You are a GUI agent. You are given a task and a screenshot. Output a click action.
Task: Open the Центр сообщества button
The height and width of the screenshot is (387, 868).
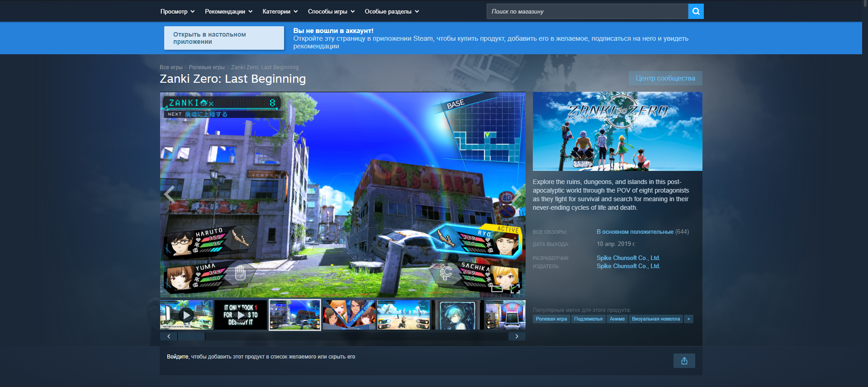[665, 78]
